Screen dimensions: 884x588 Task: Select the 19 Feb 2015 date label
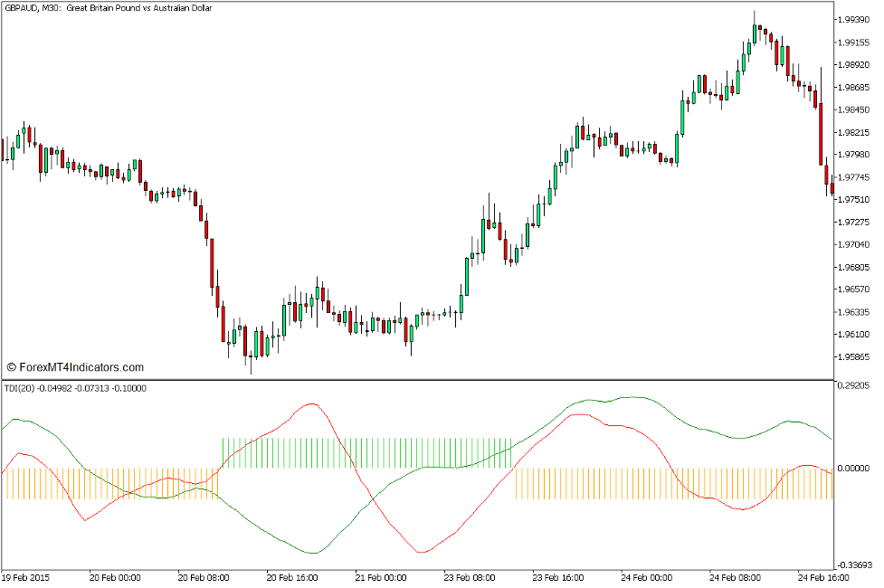coord(31,576)
